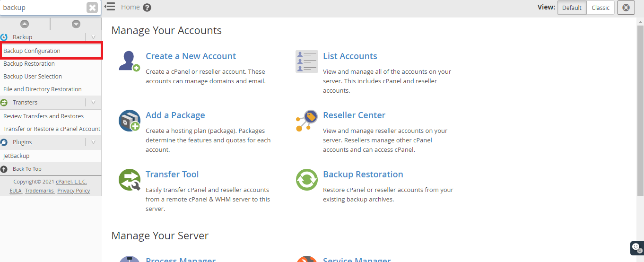The width and height of the screenshot is (644, 262).
Task: Open the Privacy Policy link
Action: [x=74, y=191]
